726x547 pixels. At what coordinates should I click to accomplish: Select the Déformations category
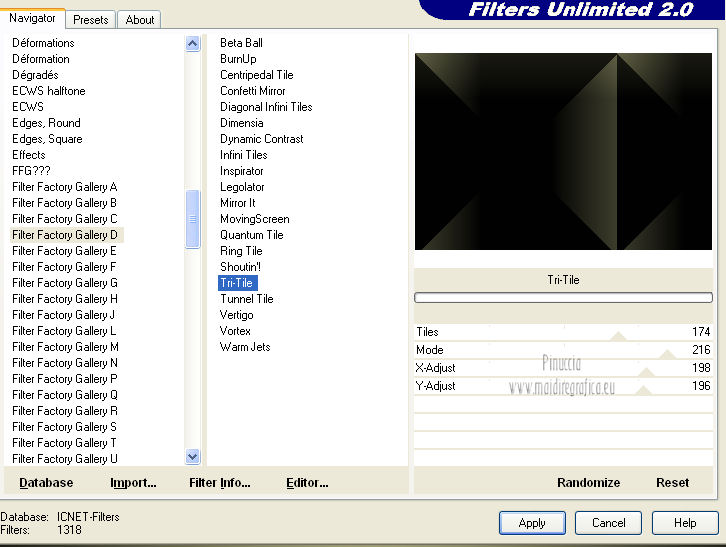(x=44, y=43)
